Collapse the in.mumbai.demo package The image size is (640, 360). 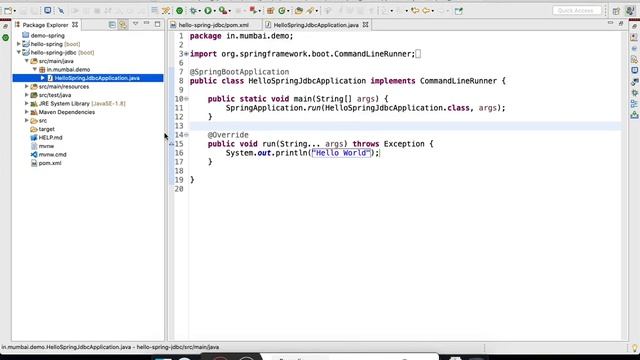[x=35, y=70]
